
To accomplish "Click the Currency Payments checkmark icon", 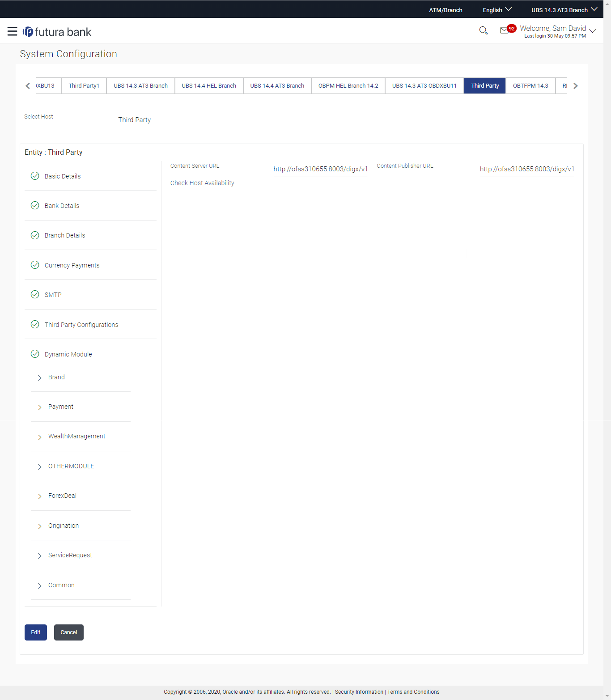I will tap(35, 265).
